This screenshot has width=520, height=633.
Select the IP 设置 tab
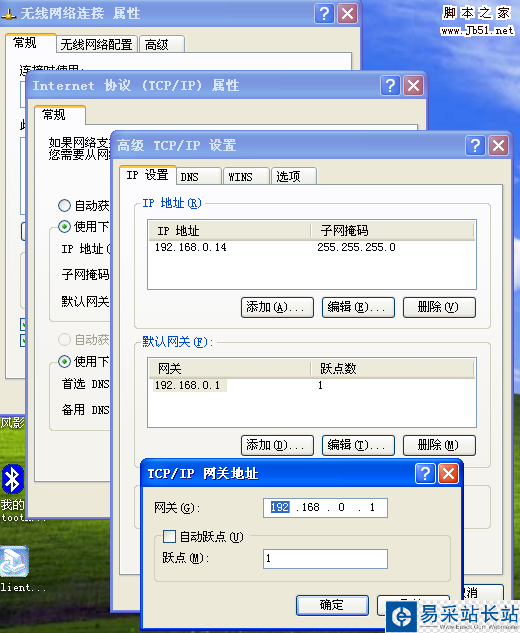148,175
